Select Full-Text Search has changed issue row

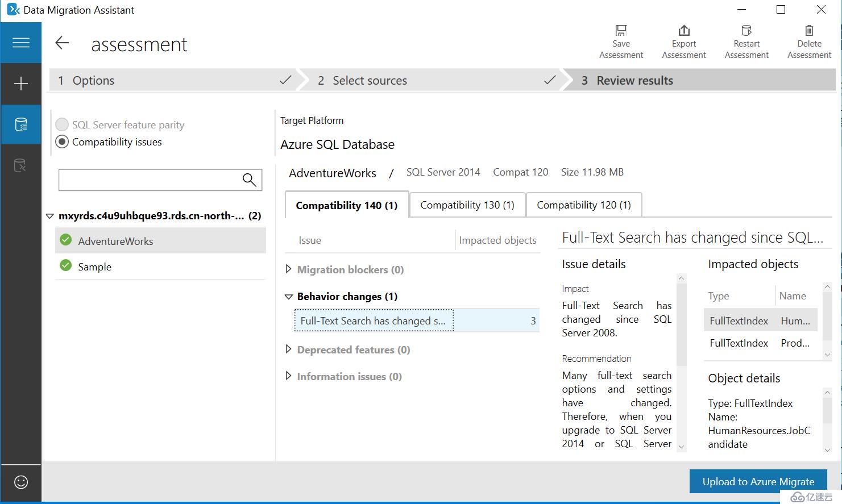tap(417, 320)
